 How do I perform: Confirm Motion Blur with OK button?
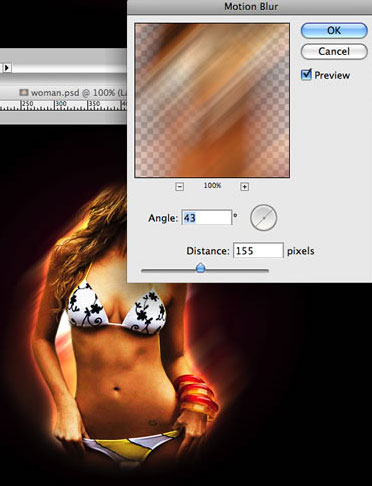[334, 30]
